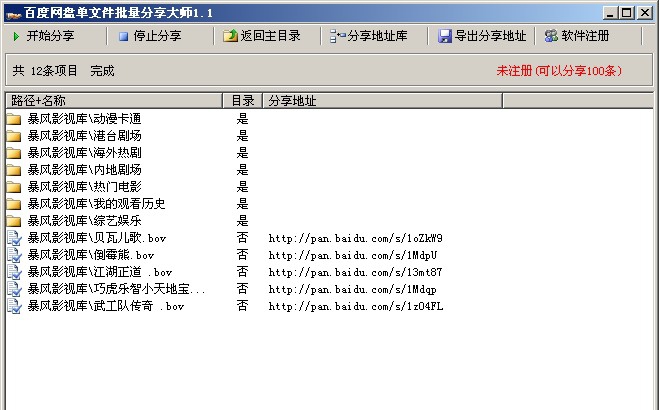
Task: Click folder icon of 内地剧场 row
Action: coord(14,170)
